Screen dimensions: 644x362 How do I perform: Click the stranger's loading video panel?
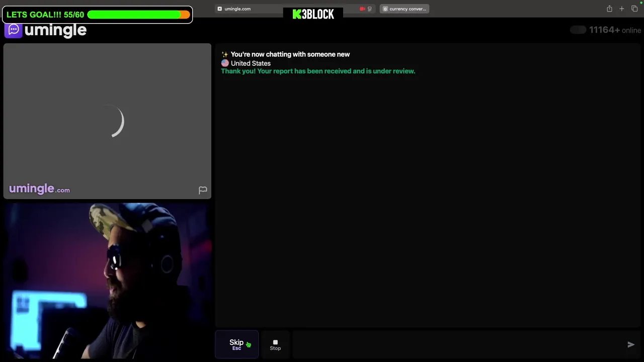coord(107,121)
